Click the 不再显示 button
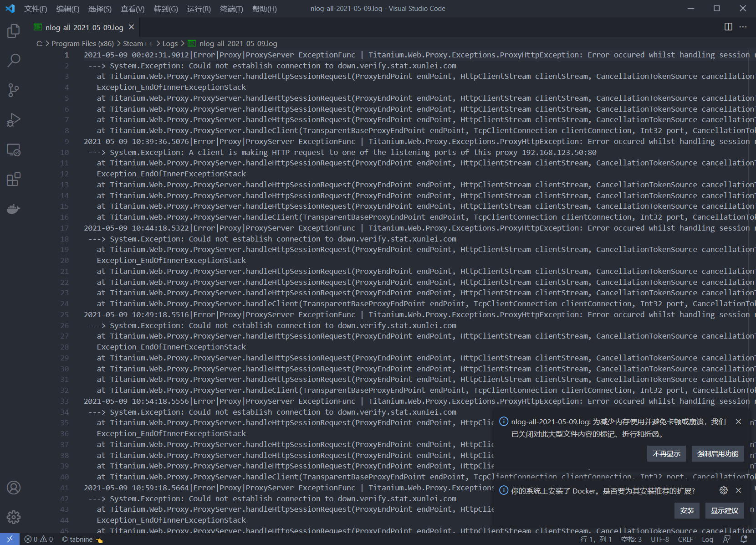 (666, 453)
